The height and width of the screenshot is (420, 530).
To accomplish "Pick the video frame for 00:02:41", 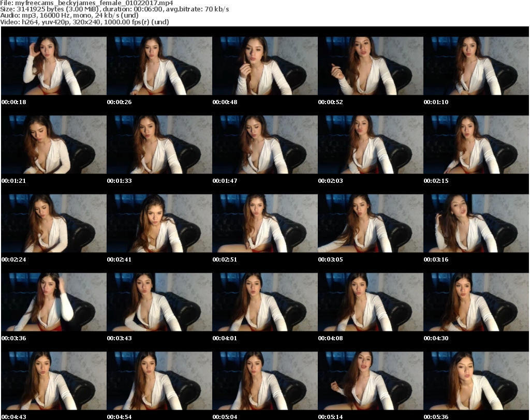I will pos(159,224).
